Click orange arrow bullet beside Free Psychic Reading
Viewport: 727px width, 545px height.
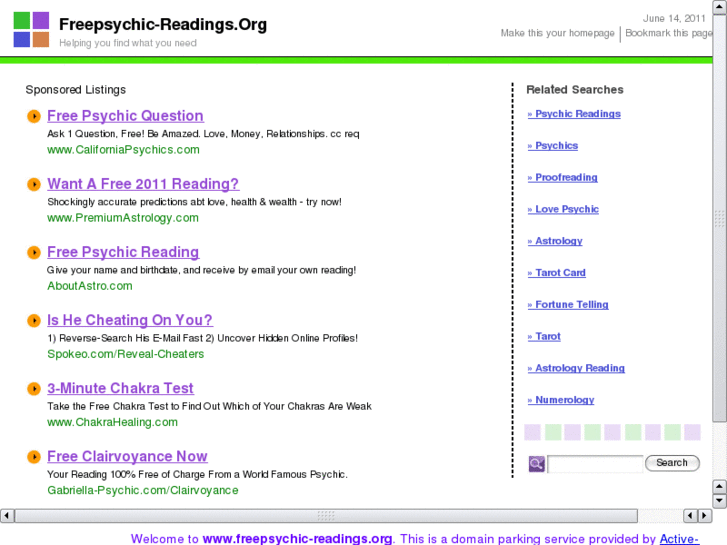(34, 252)
